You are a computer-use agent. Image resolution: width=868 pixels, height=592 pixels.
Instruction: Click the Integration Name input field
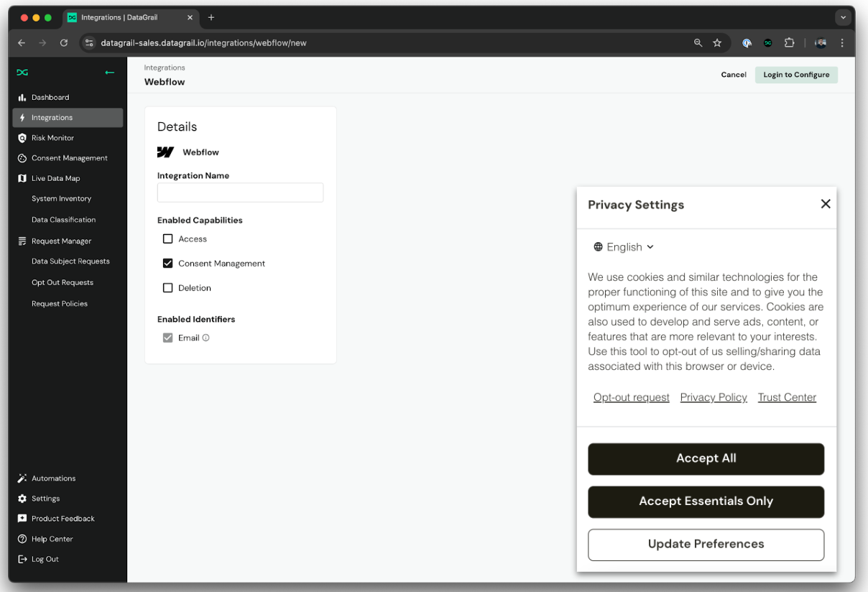240,193
